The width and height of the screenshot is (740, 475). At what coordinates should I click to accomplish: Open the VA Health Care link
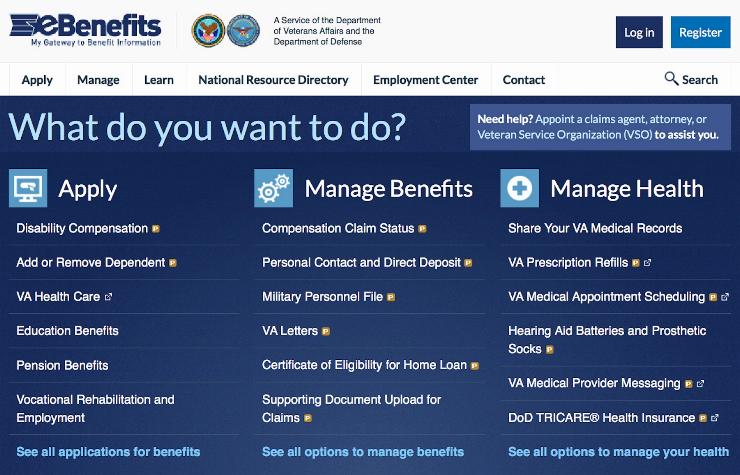(x=58, y=297)
